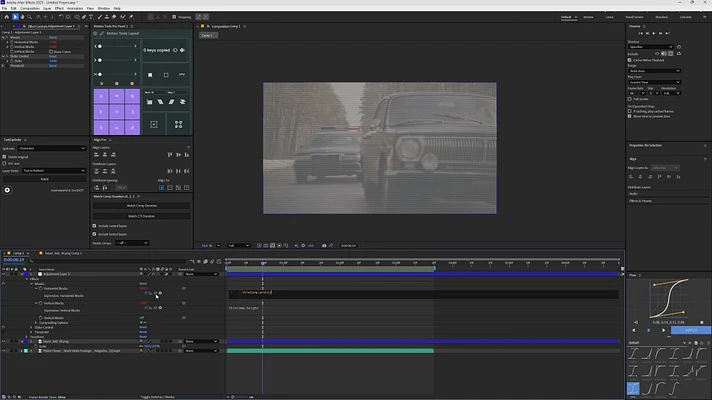The image size is (712, 400).
Task: Click the Flow curve star favorite icon
Action: pos(702,322)
